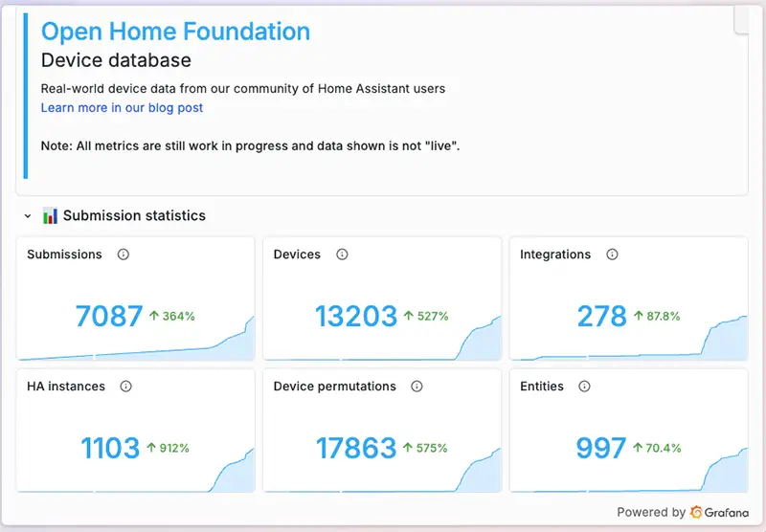The image size is (766, 532).
Task: Click the Submissions panel title
Action: click(64, 255)
